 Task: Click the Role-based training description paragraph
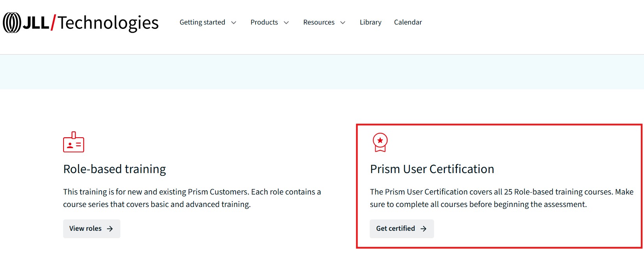click(192, 198)
